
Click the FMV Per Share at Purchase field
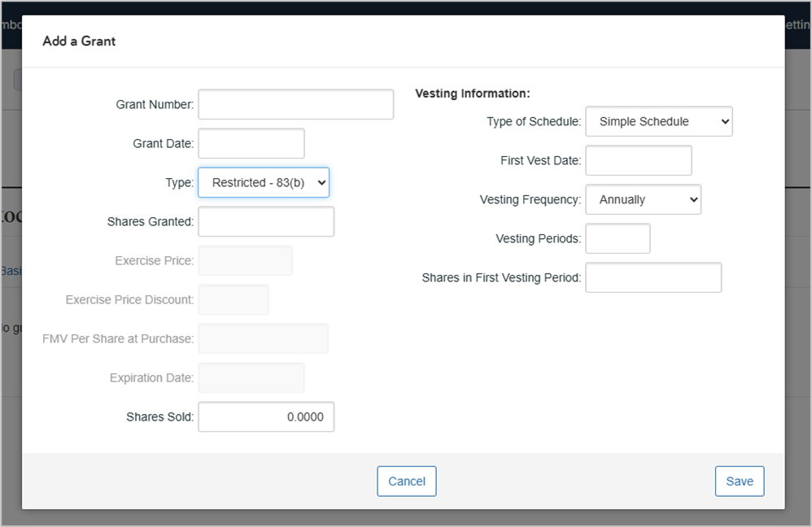pos(263,338)
